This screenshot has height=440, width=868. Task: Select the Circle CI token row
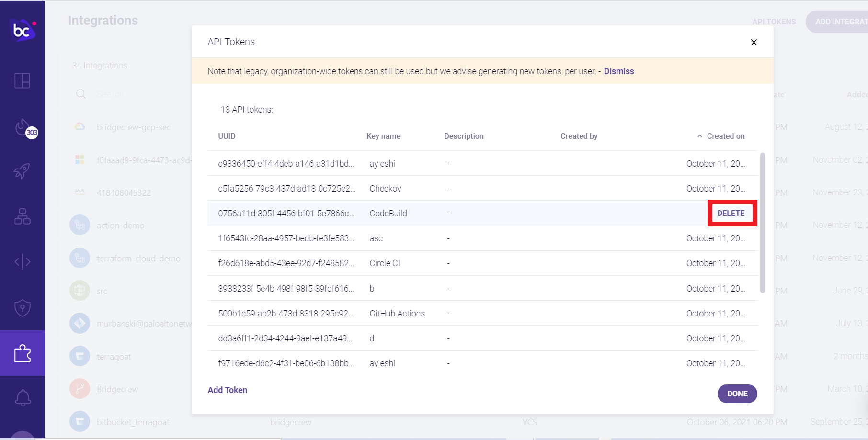483,263
